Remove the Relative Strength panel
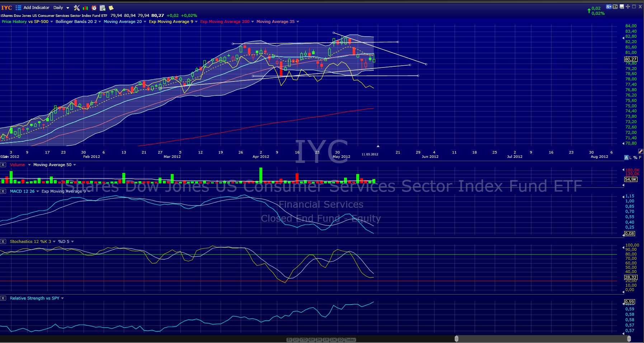Viewport: 644px width, 343px height. pos(3,298)
